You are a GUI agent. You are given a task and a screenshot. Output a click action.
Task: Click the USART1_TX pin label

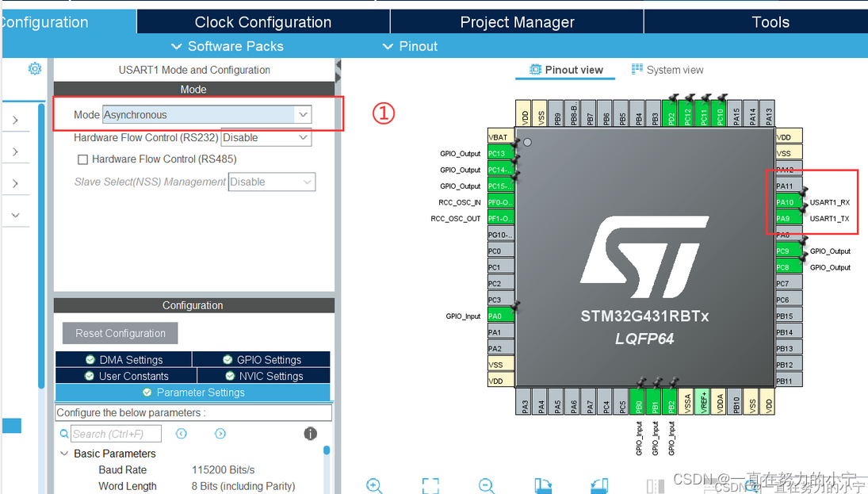coord(829,219)
